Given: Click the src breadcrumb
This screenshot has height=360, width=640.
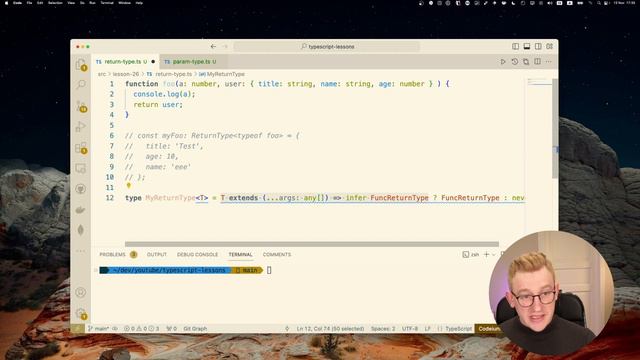Looking at the screenshot, I should tap(102, 74).
